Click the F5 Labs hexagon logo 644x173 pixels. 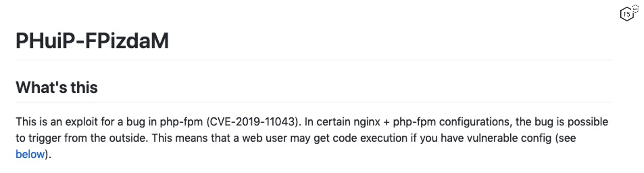click(x=626, y=14)
